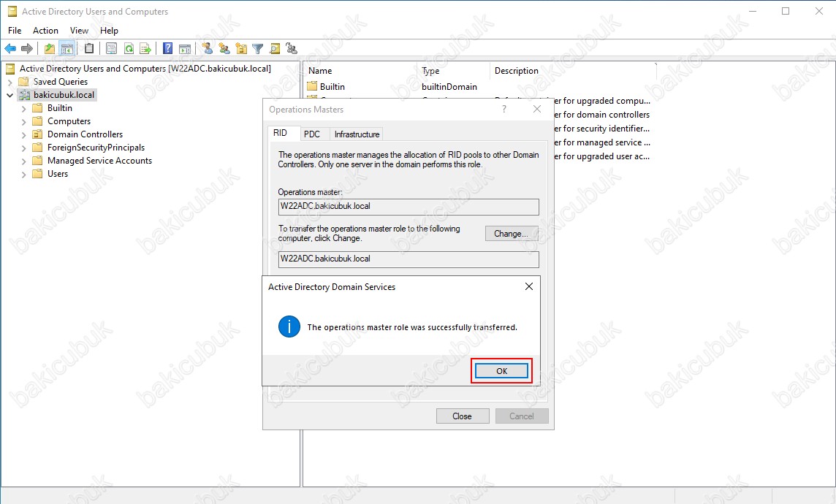The width and height of the screenshot is (836, 504).
Task: Click the Change... button
Action: pyautogui.click(x=511, y=233)
